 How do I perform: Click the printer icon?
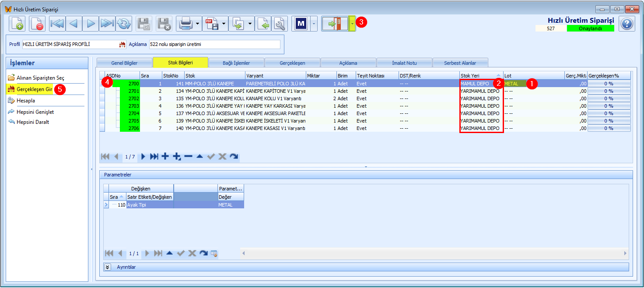coord(185,24)
